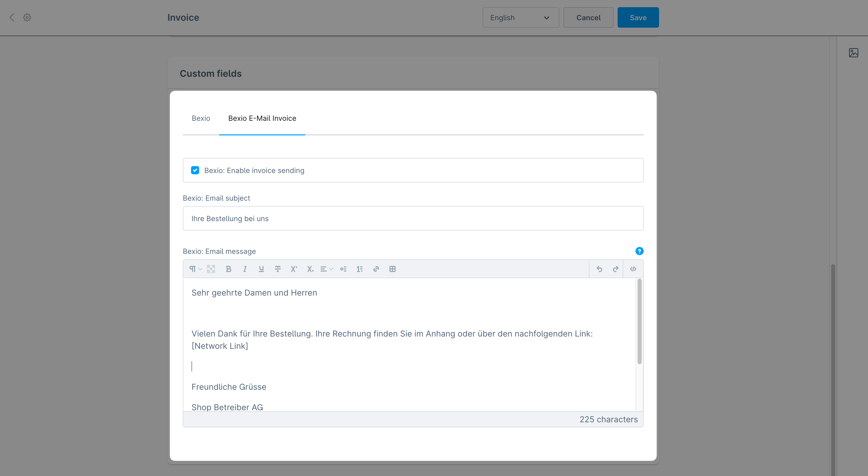Apply strikethrough formatting
Screen dimensions: 868x476
(278, 269)
